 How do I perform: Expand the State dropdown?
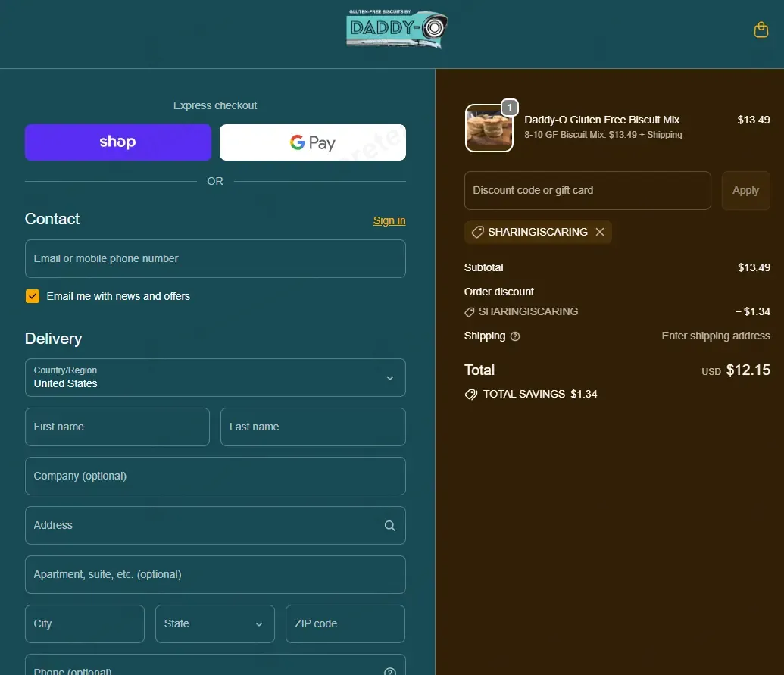[x=214, y=623]
